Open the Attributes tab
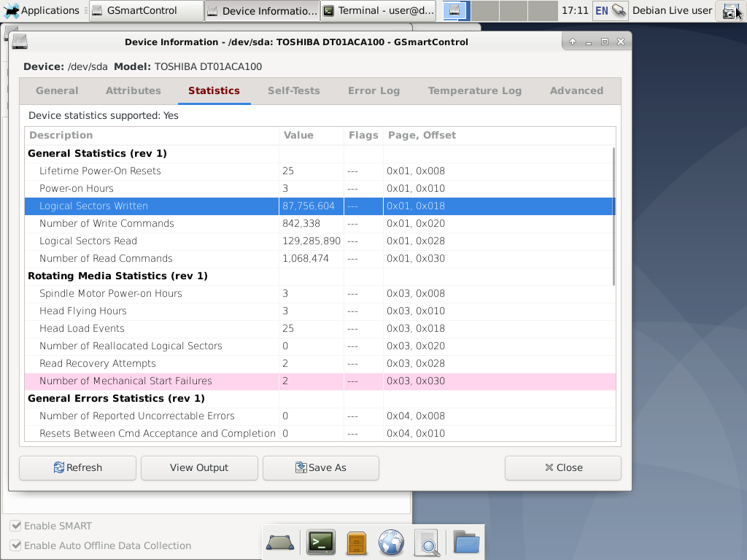 [133, 91]
